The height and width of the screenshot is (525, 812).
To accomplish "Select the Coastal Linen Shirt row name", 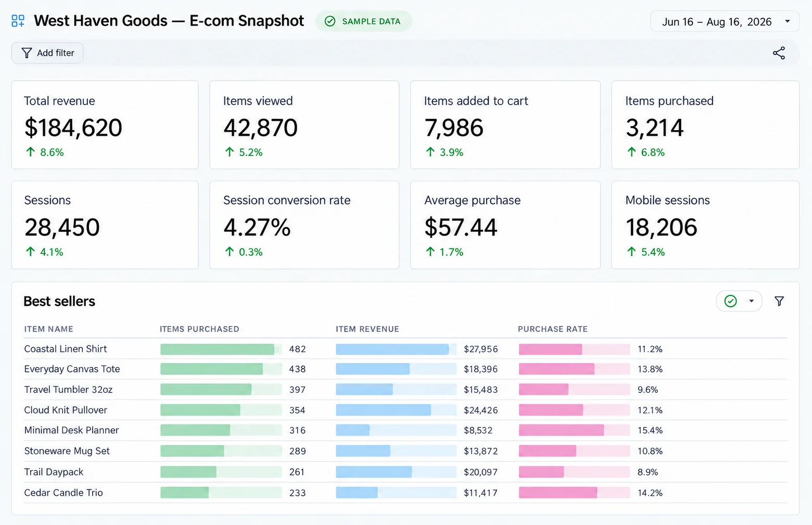I will tap(66, 349).
